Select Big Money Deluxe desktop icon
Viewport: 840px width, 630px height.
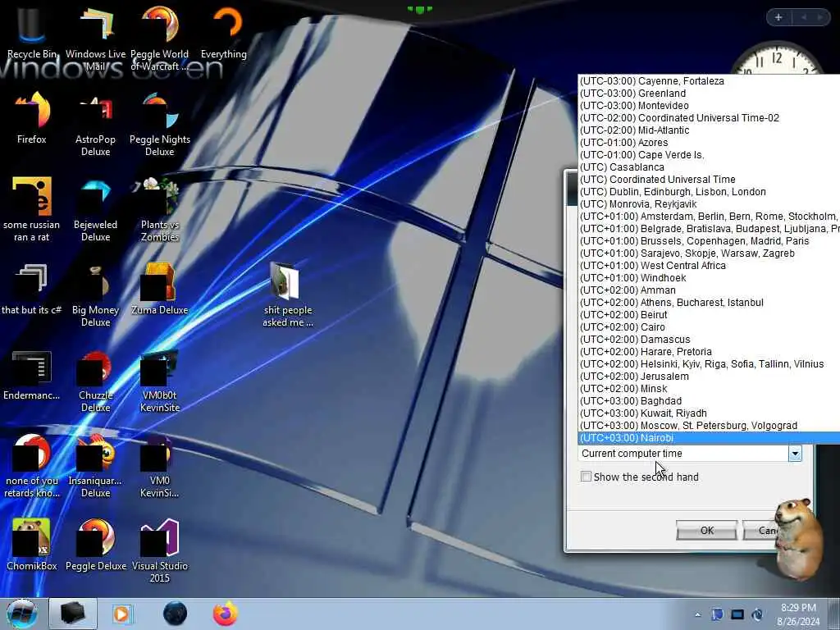click(x=95, y=294)
